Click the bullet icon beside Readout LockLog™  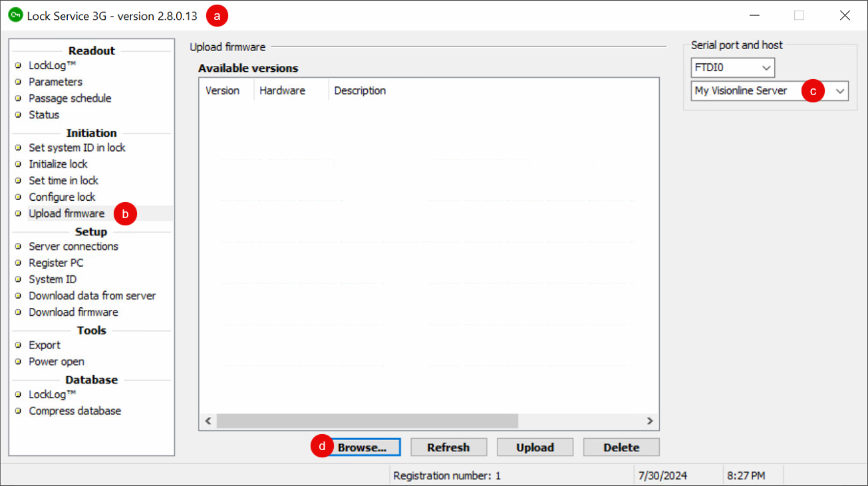click(19, 66)
